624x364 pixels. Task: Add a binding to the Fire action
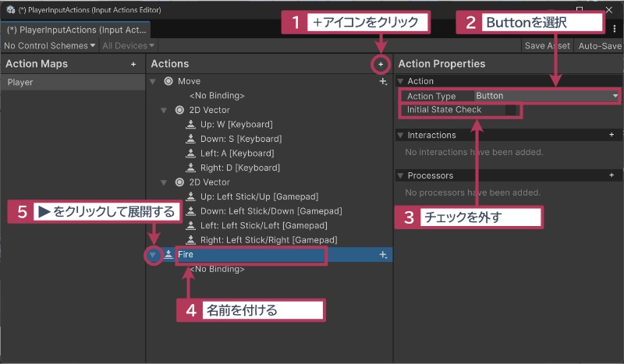(x=382, y=255)
